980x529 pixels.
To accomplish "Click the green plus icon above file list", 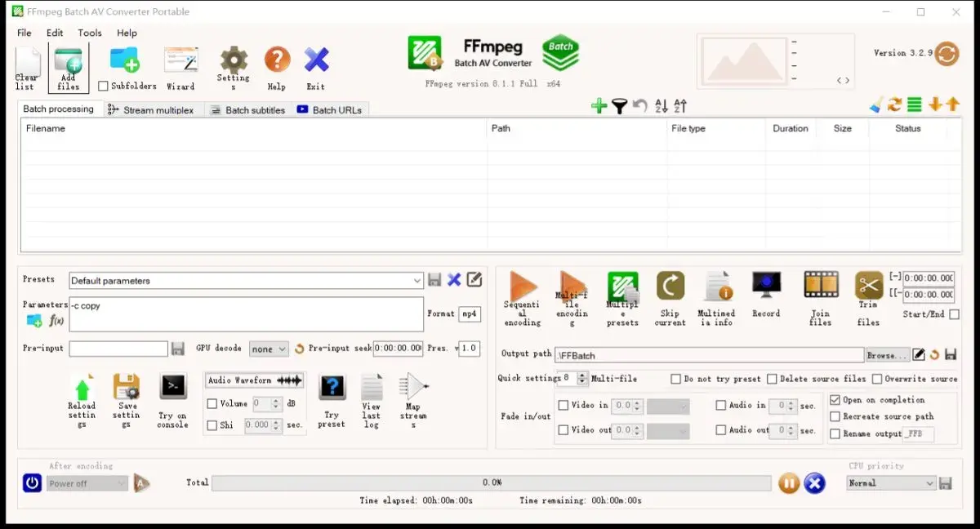I will [x=599, y=106].
